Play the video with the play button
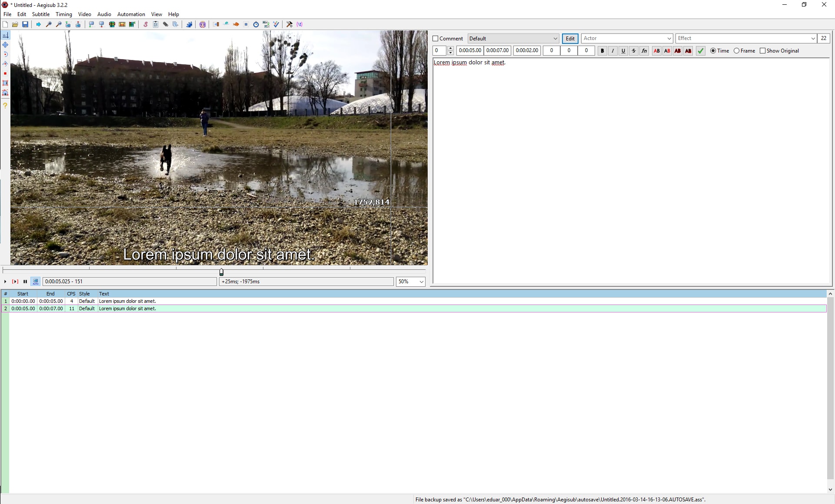The width and height of the screenshot is (835, 504). [x=5, y=282]
